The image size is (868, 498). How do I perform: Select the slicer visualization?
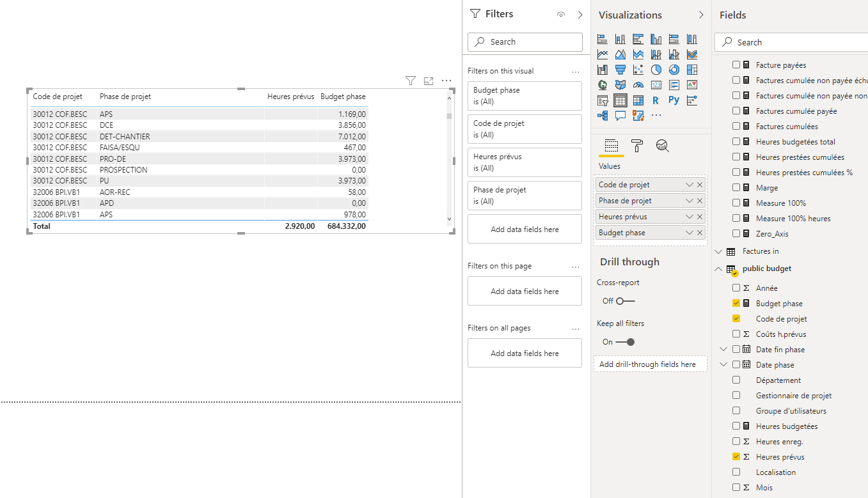click(x=603, y=100)
